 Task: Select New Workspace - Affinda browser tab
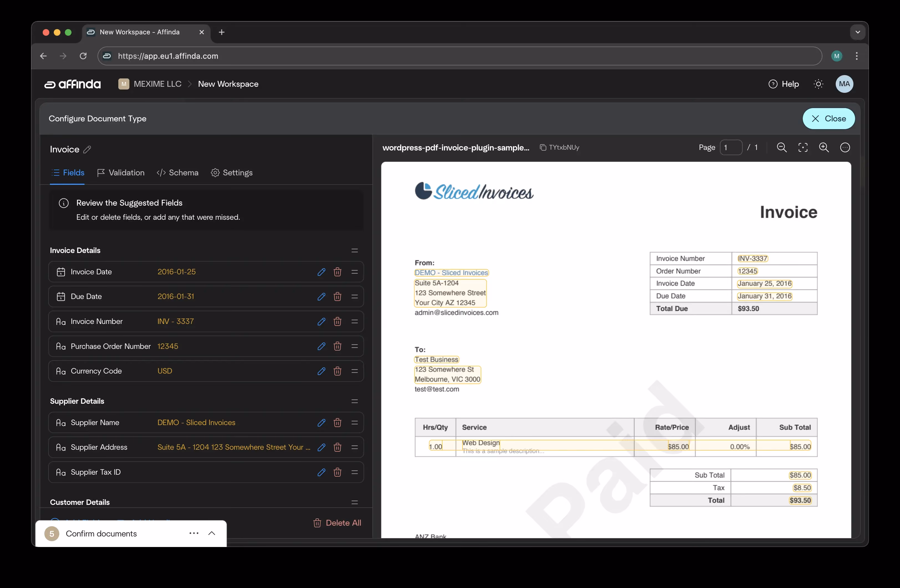pos(145,32)
